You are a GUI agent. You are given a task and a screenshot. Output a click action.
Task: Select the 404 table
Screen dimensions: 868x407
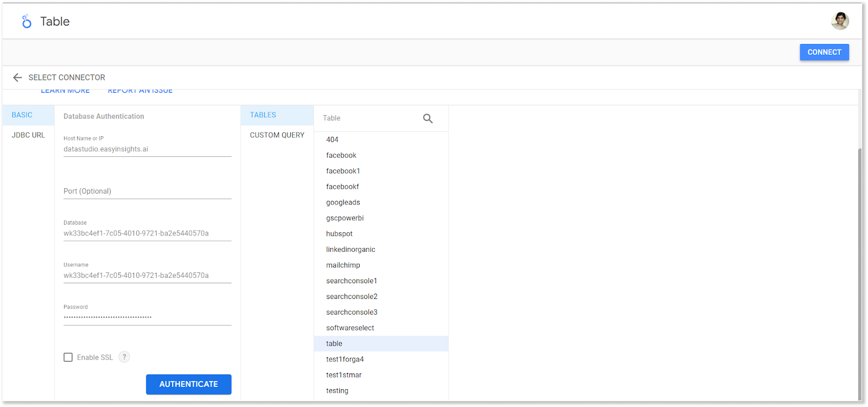tap(381, 139)
